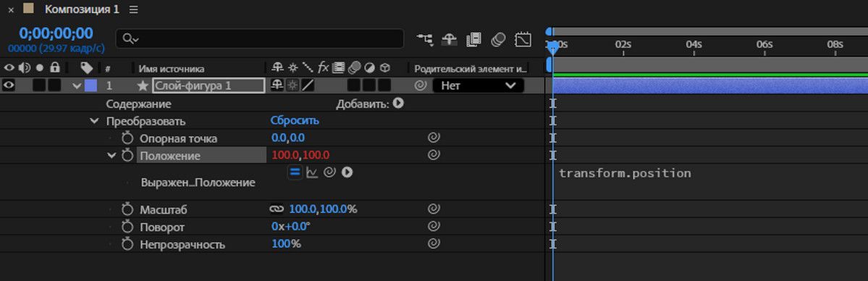Toggle hide shy layers in timeline toolbar

(449, 39)
